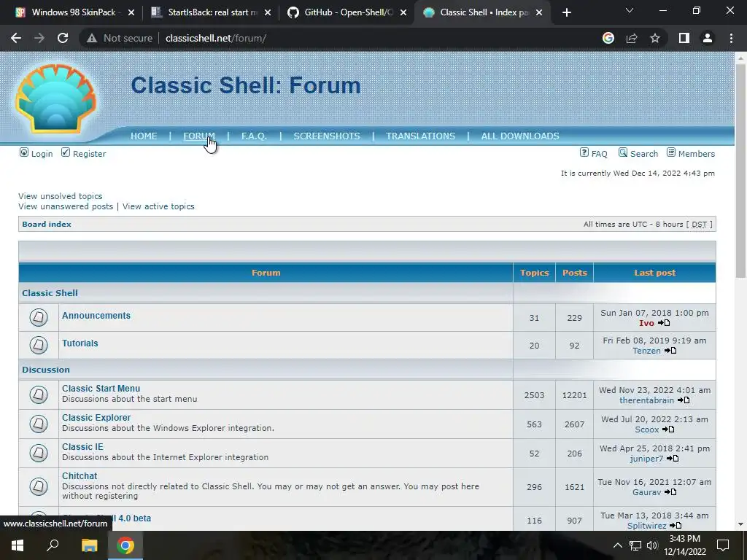Viewport: 747px width, 560px height.
Task: Click the Login link
Action: point(36,153)
